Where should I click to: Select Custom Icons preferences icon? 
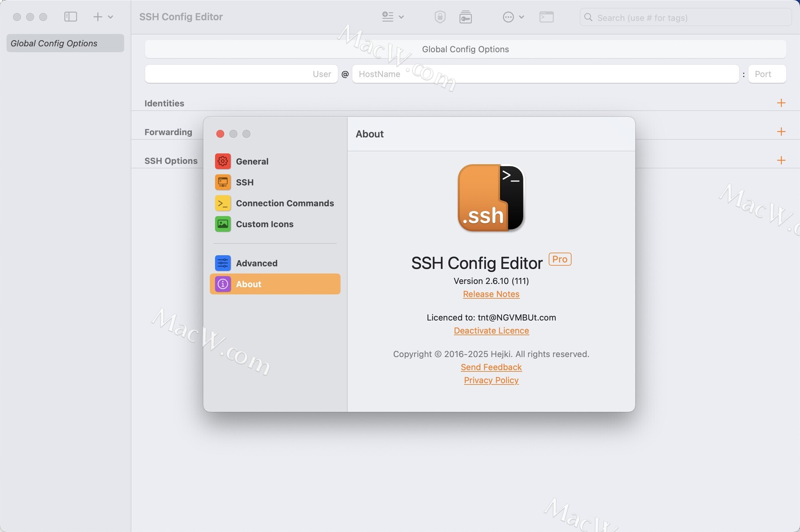(223, 224)
